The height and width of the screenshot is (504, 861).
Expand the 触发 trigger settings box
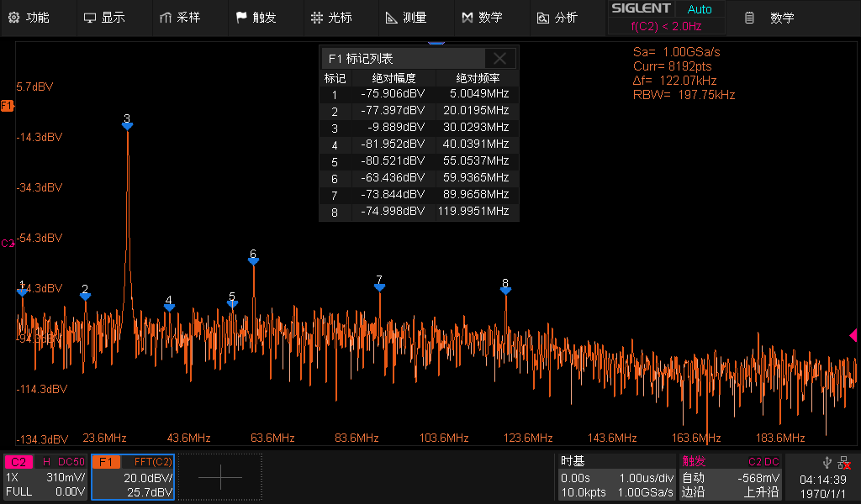pyautogui.click(x=730, y=476)
